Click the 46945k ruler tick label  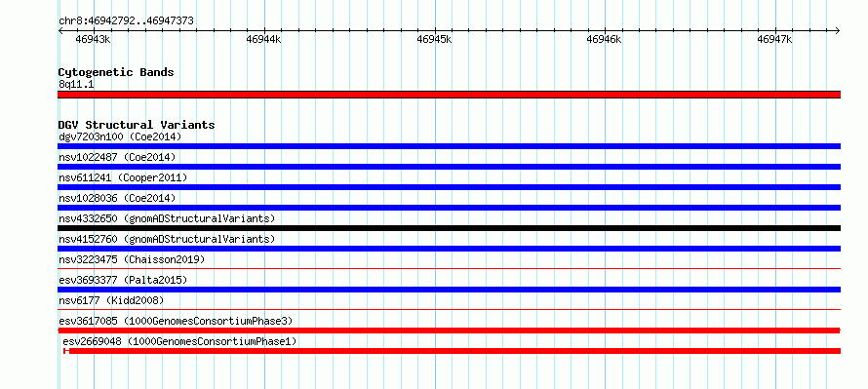point(434,39)
